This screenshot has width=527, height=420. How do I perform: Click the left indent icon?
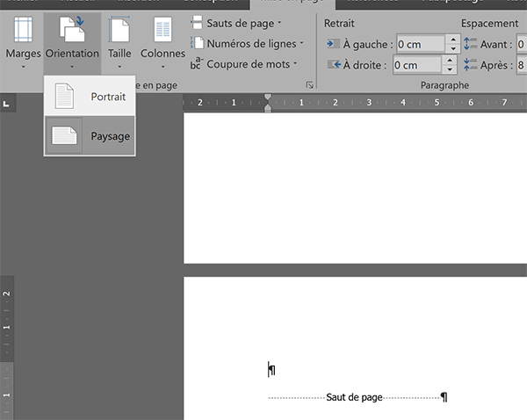pos(333,44)
